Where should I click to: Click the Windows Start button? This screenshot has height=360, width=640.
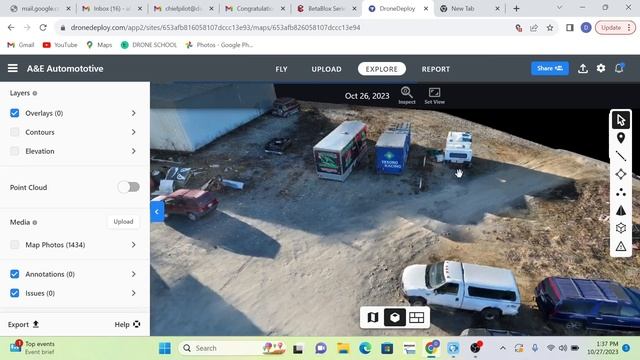(165, 348)
